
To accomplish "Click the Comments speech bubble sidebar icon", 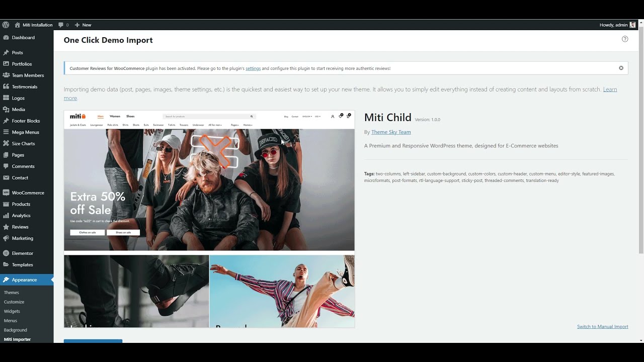I will [x=6, y=166].
